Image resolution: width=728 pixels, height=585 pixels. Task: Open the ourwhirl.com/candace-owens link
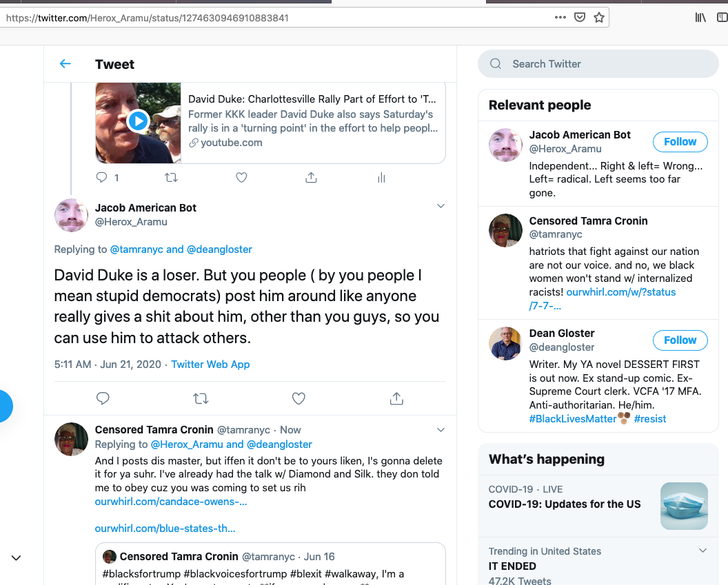tap(171, 502)
